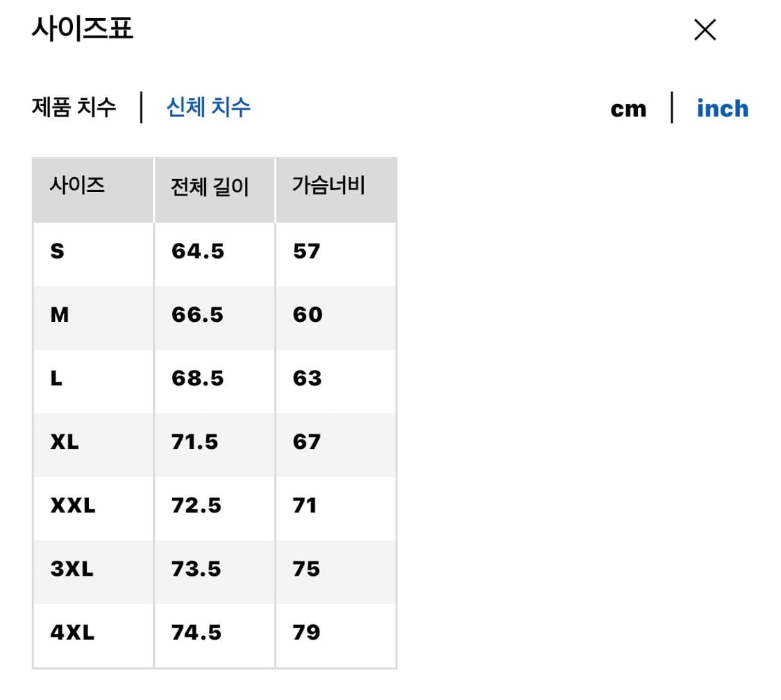Select the 3XL size row
The height and width of the screenshot is (700, 781).
(x=72, y=569)
